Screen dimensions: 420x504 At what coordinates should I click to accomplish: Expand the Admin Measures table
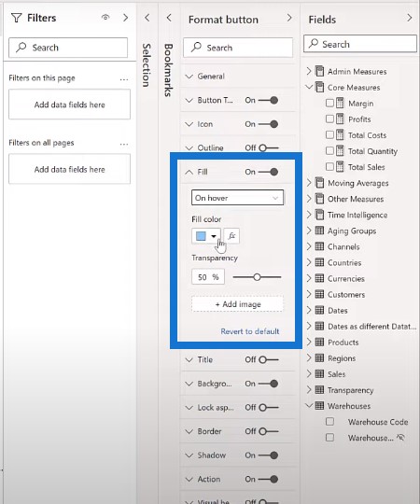[x=309, y=71]
